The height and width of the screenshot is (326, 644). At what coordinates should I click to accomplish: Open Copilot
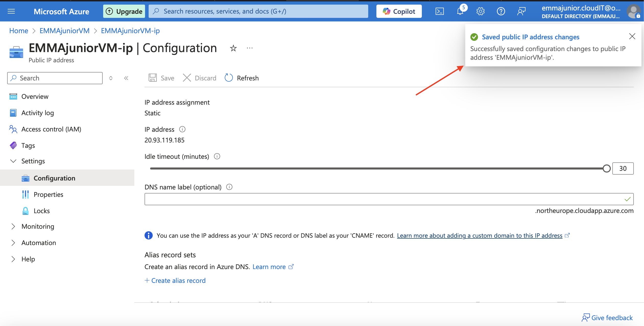point(399,11)
